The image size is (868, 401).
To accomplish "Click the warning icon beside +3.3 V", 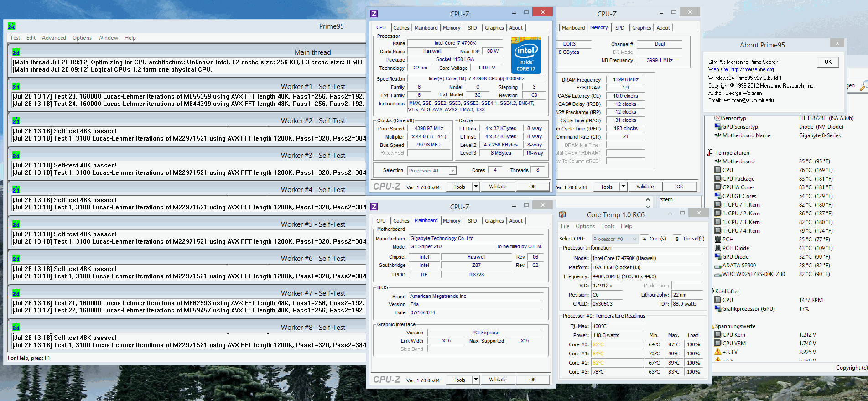I will tap(718, 352).
